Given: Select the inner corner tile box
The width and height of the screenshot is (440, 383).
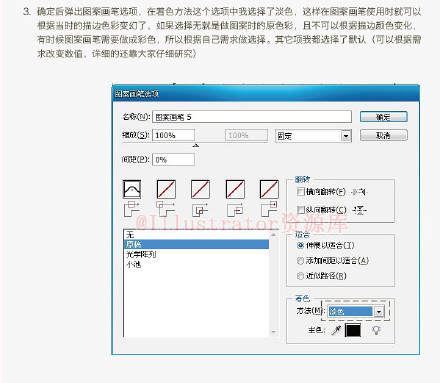Looking at the screenshot, I should pos(200,189).
